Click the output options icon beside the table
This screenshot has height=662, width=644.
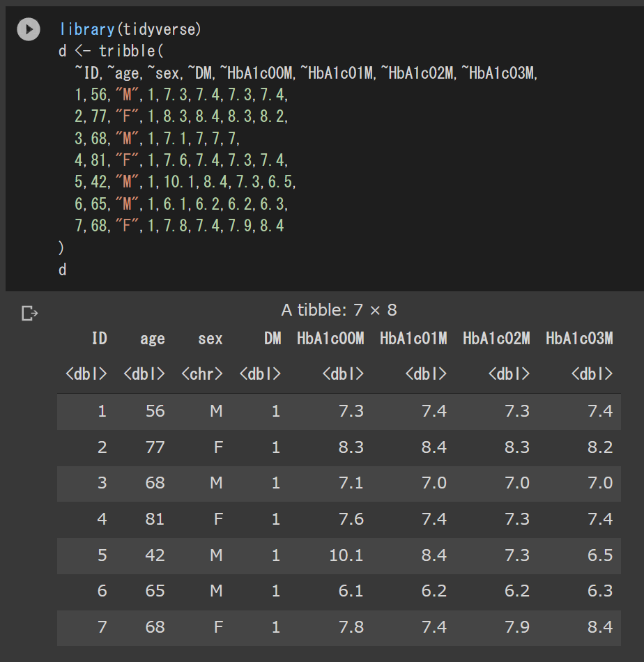pos(29,314)
